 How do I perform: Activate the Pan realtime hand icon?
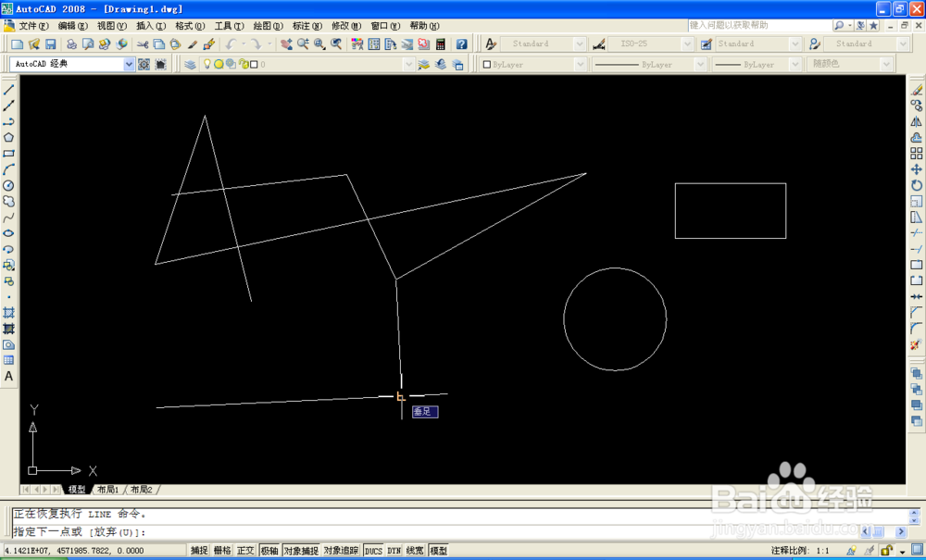coord(286,44)
